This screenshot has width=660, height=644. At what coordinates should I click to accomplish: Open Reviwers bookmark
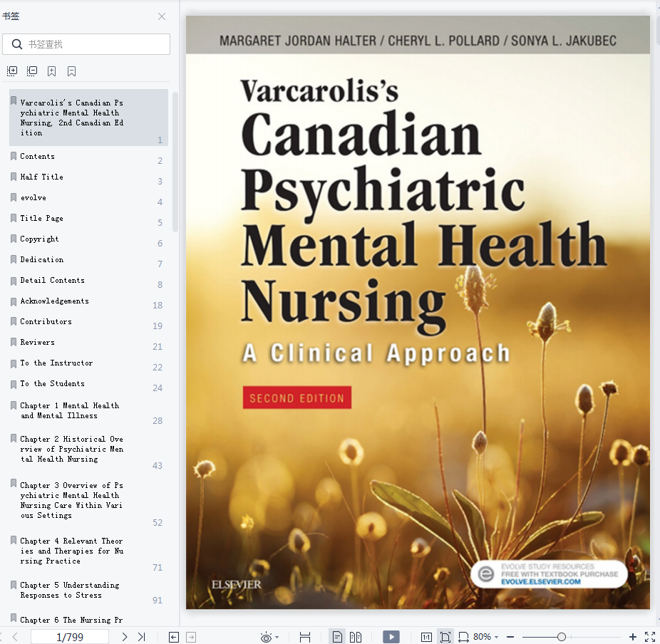coord(38,342)
